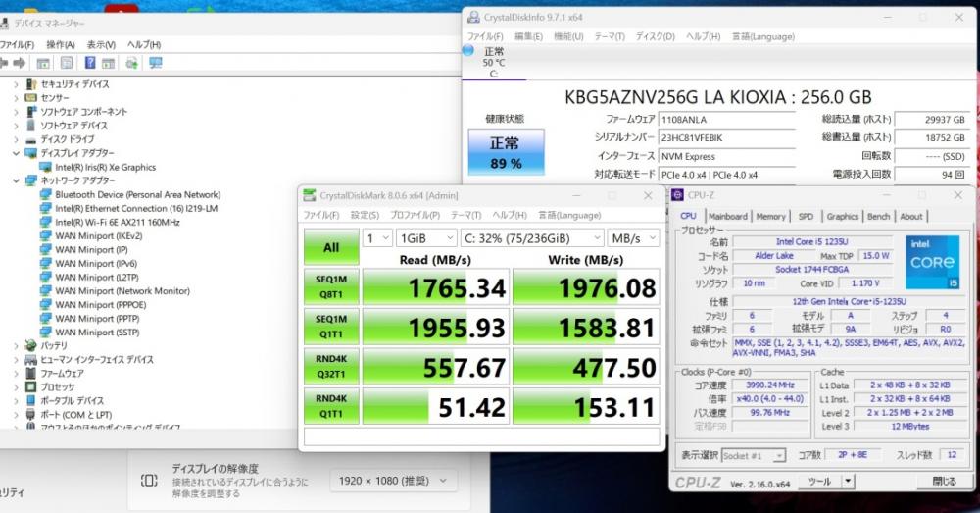This screenshot has width=980, height=513.
Task: Expand the バッテリ node
Action: click(x=16, y=345)
